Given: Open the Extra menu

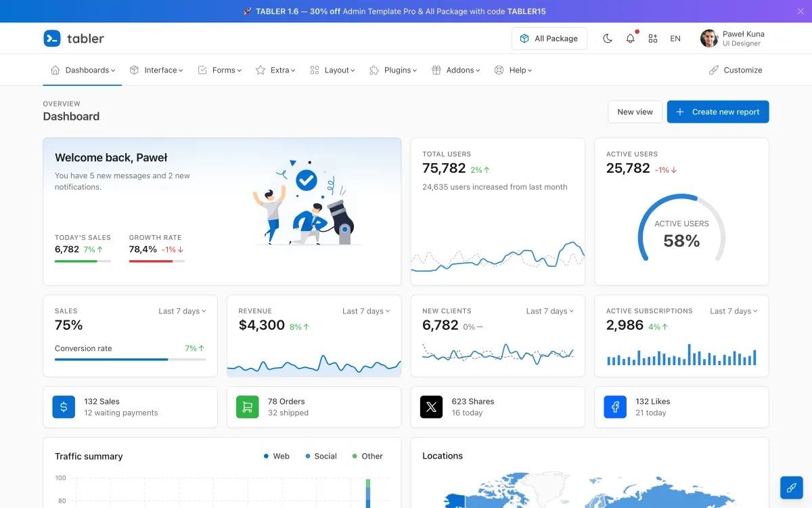Looking at the screenshot, I should coord(275,70).
